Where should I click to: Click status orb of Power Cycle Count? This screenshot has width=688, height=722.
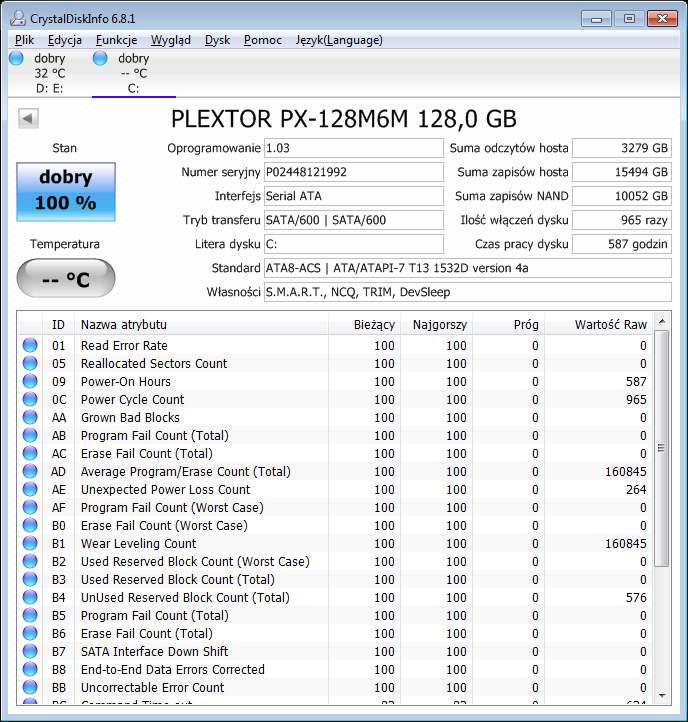click(x=30, y=399)
